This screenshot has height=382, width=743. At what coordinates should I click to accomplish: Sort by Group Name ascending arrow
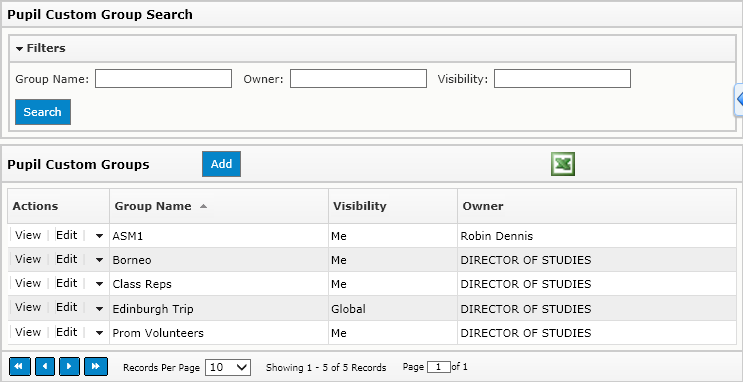click(x=203, y=206)
